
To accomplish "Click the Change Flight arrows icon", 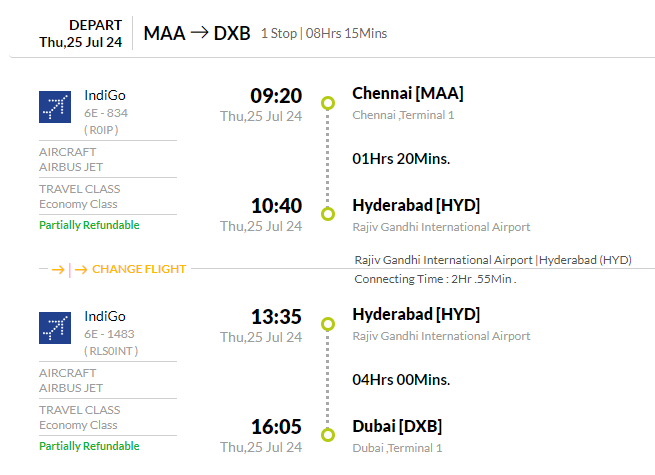I will [69, 270].
